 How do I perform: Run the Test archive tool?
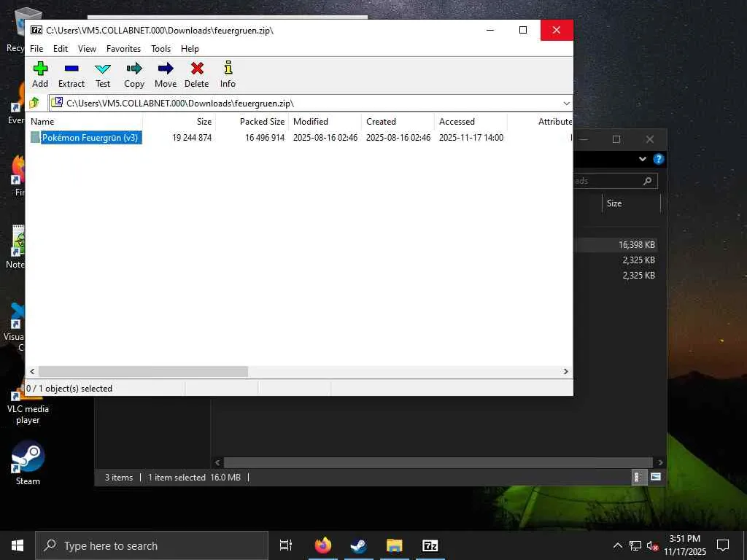click(102, 75)
